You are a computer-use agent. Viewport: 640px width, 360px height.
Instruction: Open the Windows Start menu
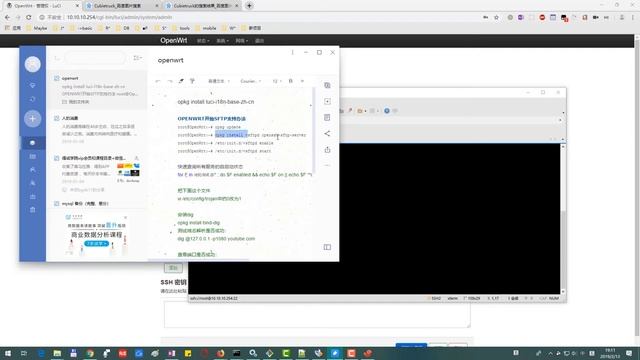click(x=8, y=353)
